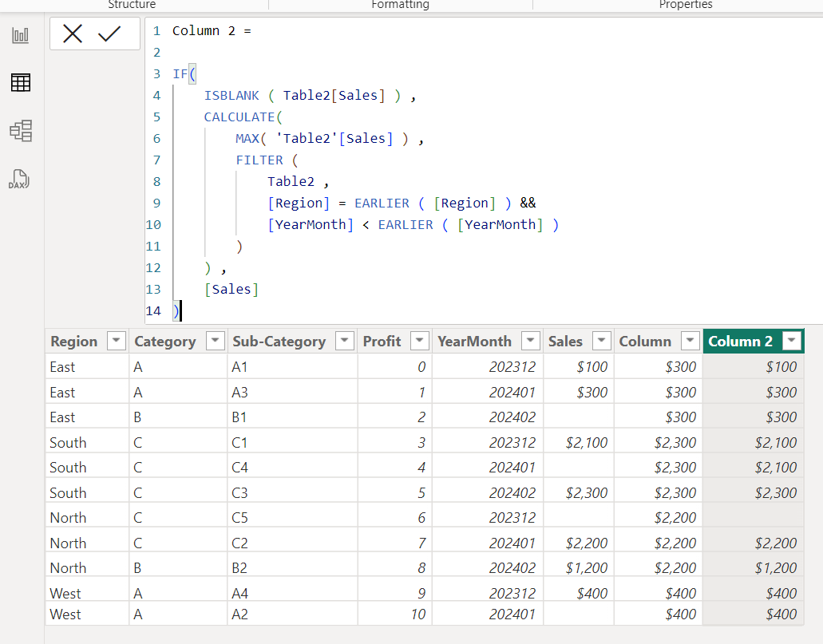
Task: Click Sales value $400 in A4 row
Action: click(592, 594)
